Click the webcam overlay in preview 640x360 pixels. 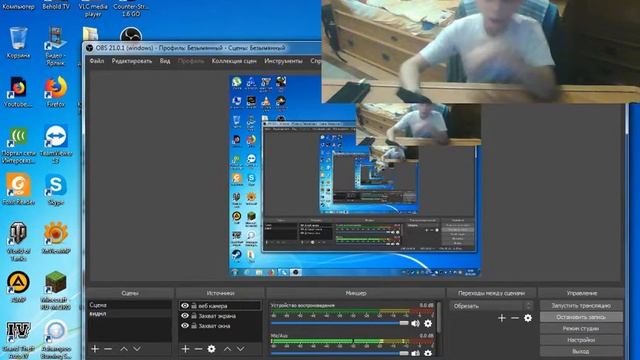[x=418, y=124]
